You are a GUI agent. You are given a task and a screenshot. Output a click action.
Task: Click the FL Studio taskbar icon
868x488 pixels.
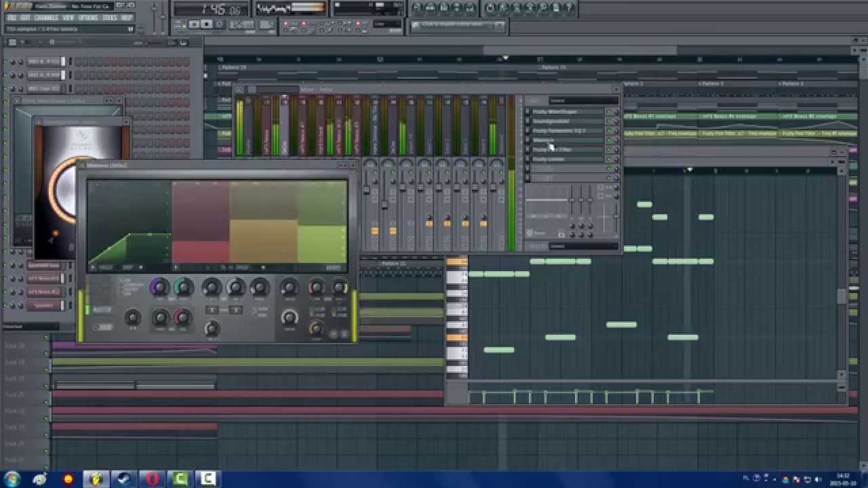click(96, 479)
